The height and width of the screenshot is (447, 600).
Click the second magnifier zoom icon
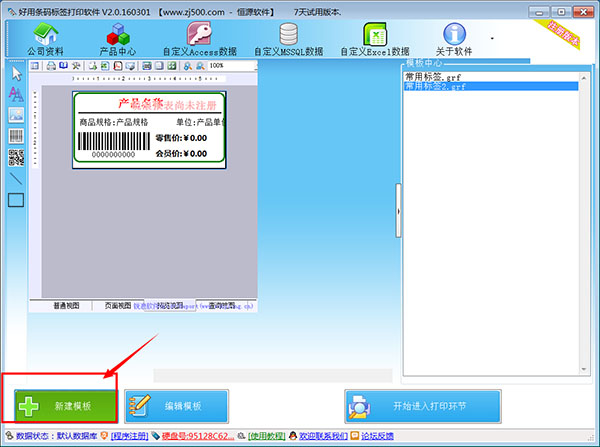201,66
